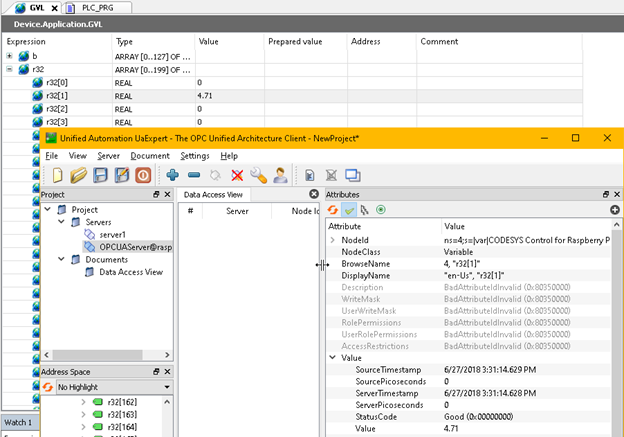Screen dimensions: 624x437
Task: Click the scroll up arrow in Address Space
Action: click(x=167, y=402)
